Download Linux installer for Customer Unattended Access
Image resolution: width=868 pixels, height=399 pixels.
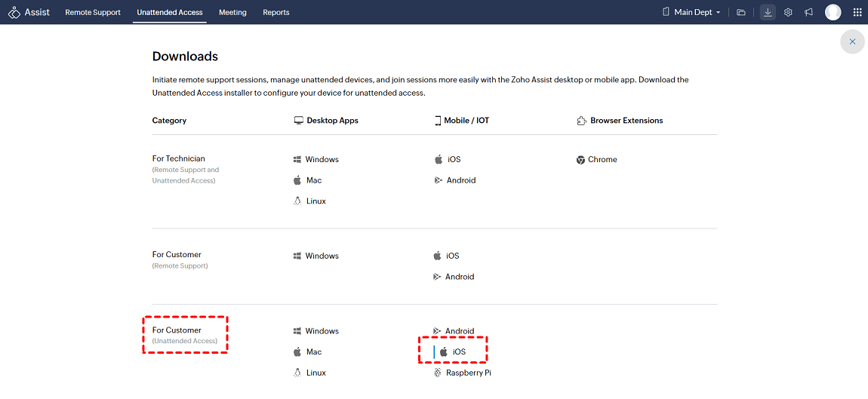pos(309,373)
